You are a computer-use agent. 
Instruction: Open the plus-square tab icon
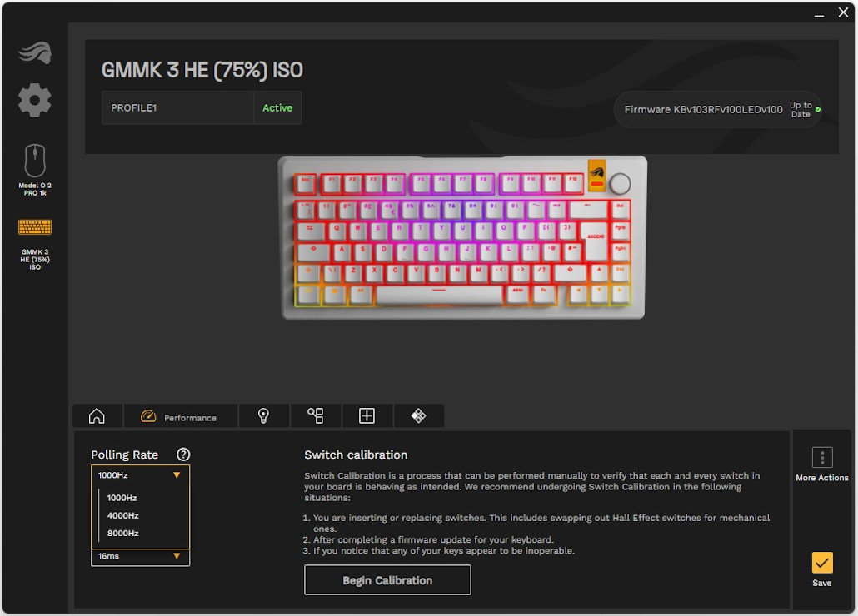click(367, 416)
